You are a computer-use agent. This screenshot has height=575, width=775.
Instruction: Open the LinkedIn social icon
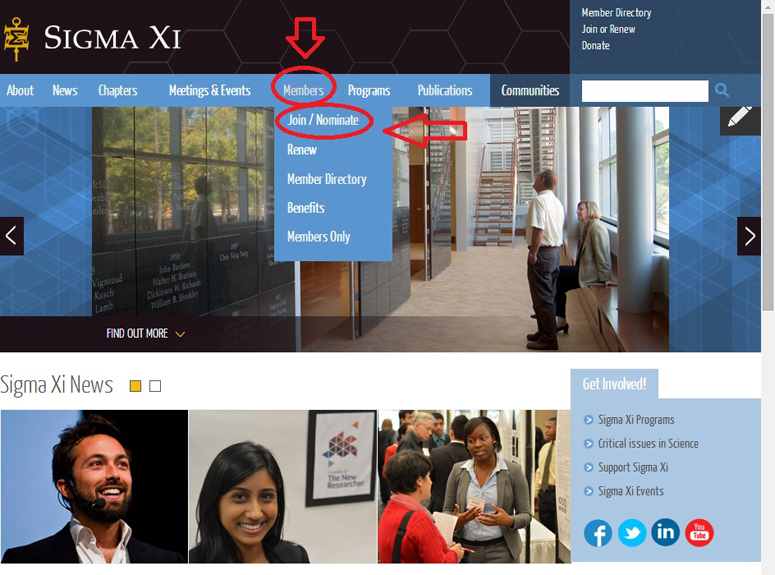[x=665, y=532]
